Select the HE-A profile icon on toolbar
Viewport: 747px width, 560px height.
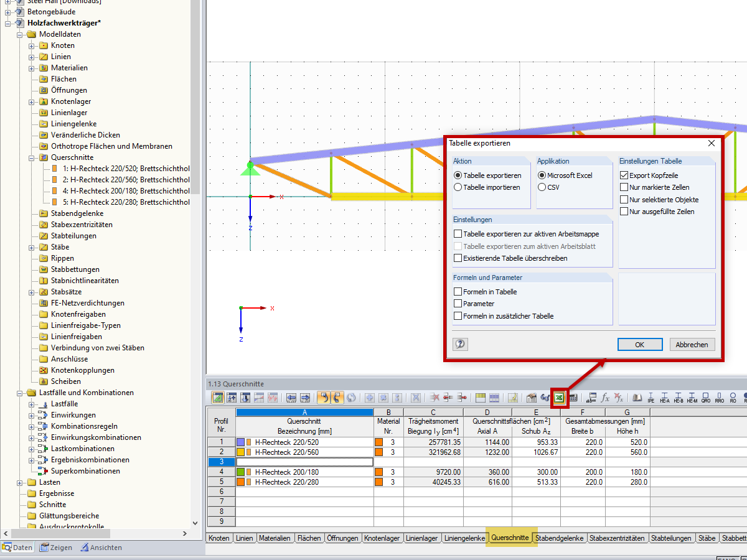point(665,398)
